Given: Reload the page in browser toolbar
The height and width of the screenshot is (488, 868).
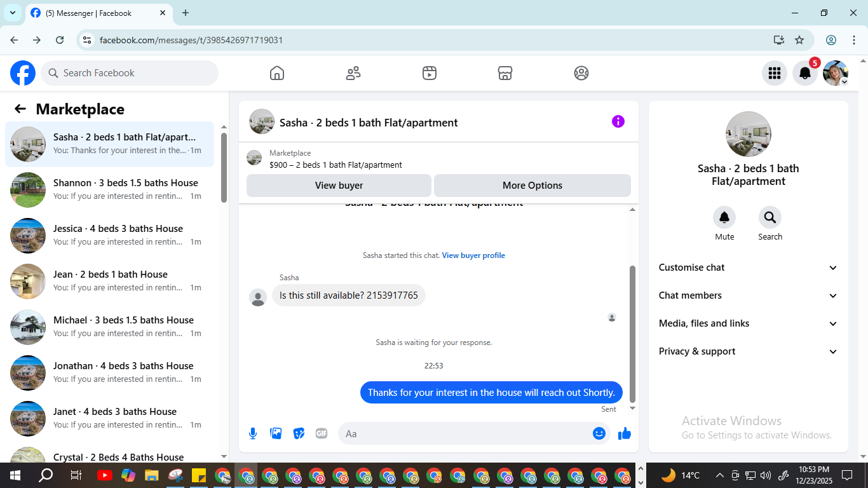Looking at the screenshot, I should pyautogui.click(x=60, y=40).
